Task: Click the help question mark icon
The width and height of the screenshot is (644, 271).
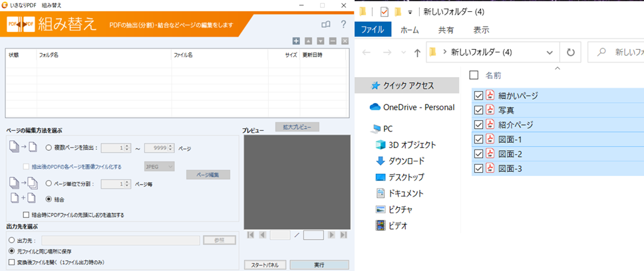Action: click(343, 25)
